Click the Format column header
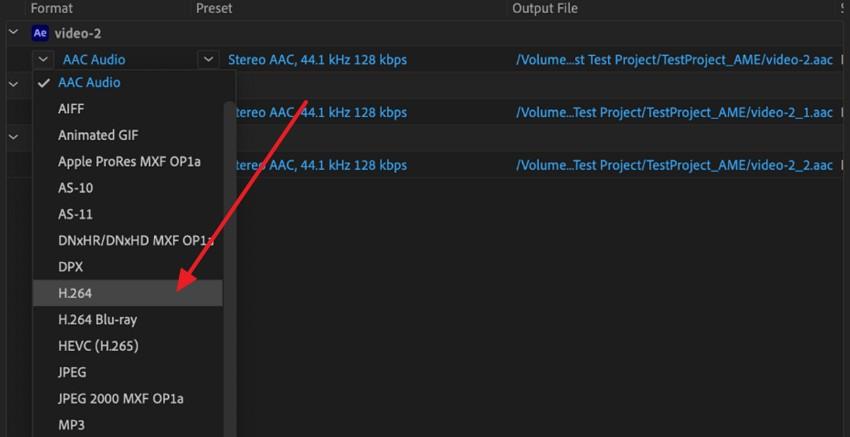Image resolution: width=850 pixels, height=437 pixels. [x=51, y=8]
